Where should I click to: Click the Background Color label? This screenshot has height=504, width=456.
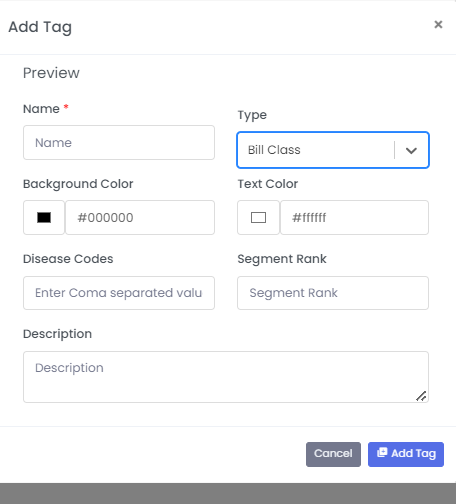pos(78,184)
